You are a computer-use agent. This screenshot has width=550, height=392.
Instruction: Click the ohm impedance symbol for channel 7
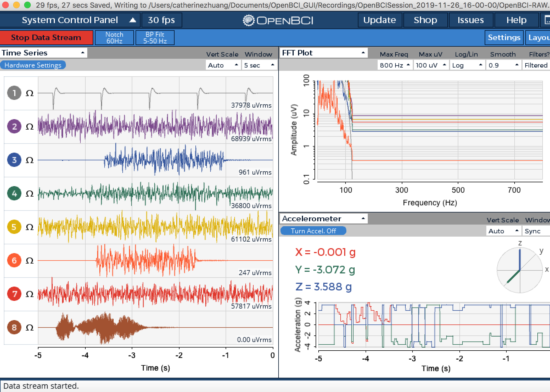point(30,294)
